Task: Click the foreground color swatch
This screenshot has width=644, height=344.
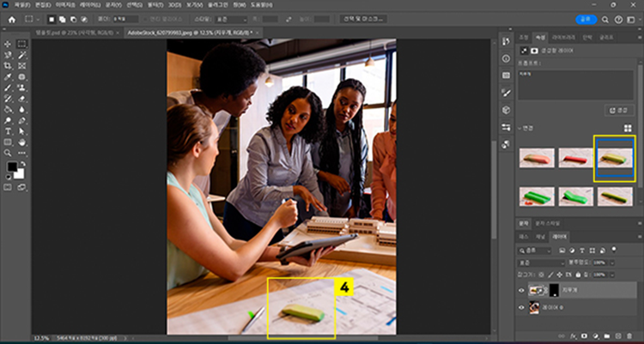Action: pyautogui.click(x=12, y=166)
